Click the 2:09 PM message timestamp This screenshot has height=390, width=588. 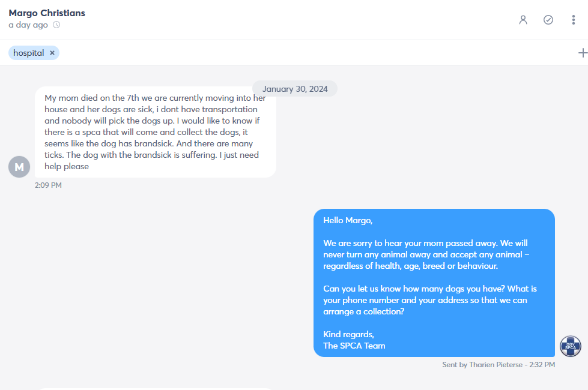click(48, 185)
